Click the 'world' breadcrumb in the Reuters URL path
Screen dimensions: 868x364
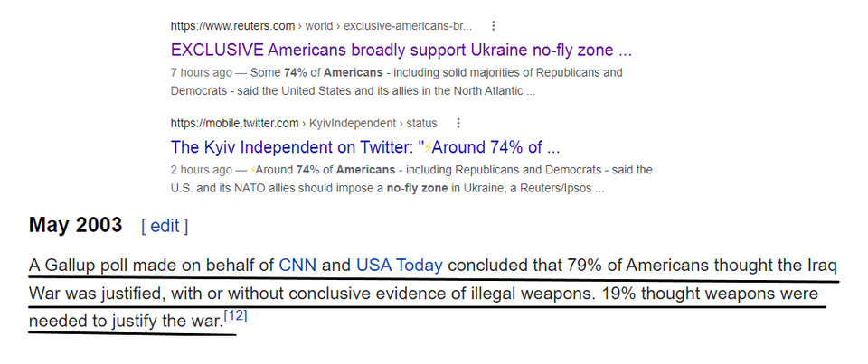point(319,26)
